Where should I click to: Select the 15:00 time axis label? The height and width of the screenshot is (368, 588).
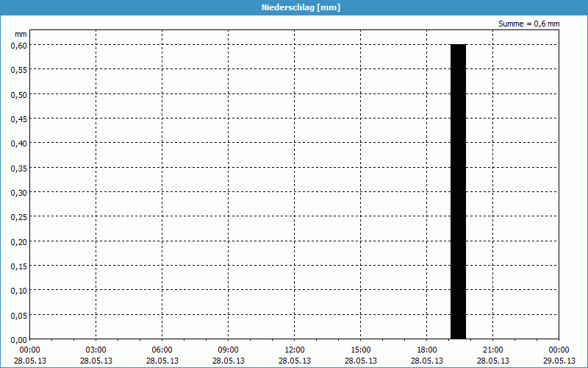point(360,350)
